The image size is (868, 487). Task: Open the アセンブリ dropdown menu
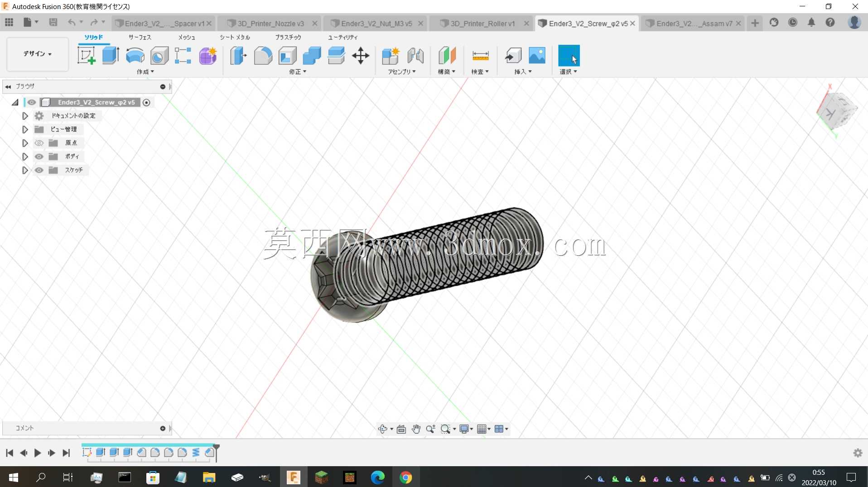click(401, 72)
